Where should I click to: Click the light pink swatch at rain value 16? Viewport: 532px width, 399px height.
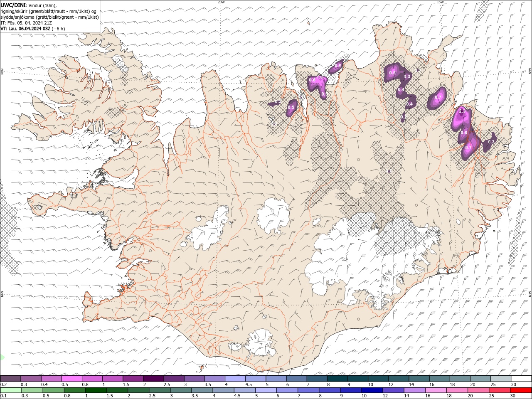[x=436, y=390]
